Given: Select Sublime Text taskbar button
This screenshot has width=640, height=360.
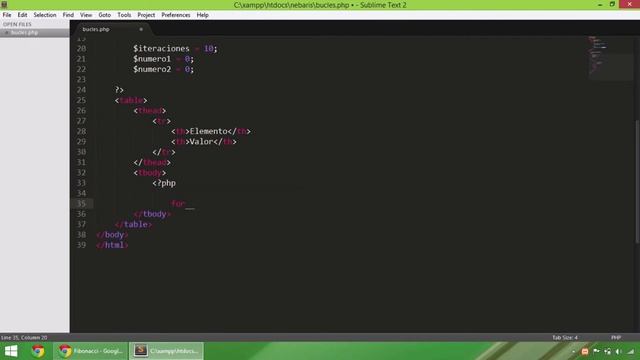Looking at the screenshot, I should point(167,351).
